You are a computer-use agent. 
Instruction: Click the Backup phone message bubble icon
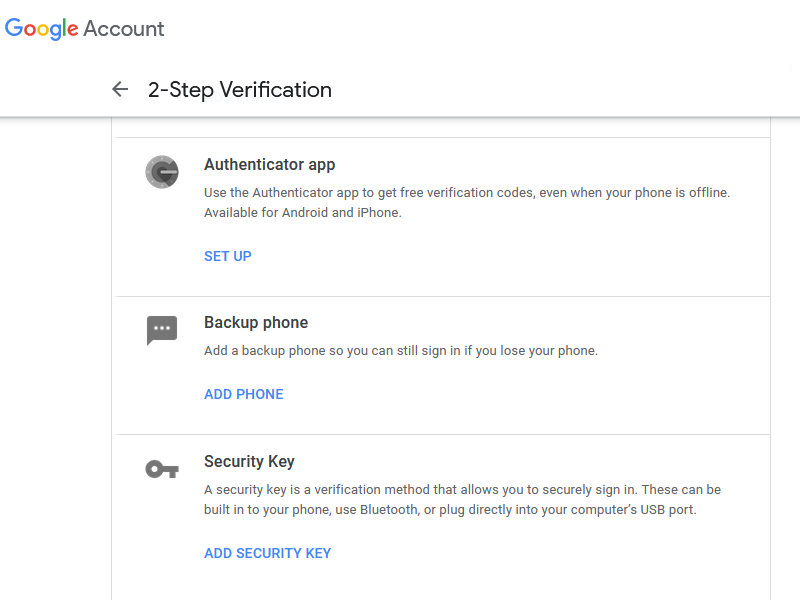click(161, 330)
